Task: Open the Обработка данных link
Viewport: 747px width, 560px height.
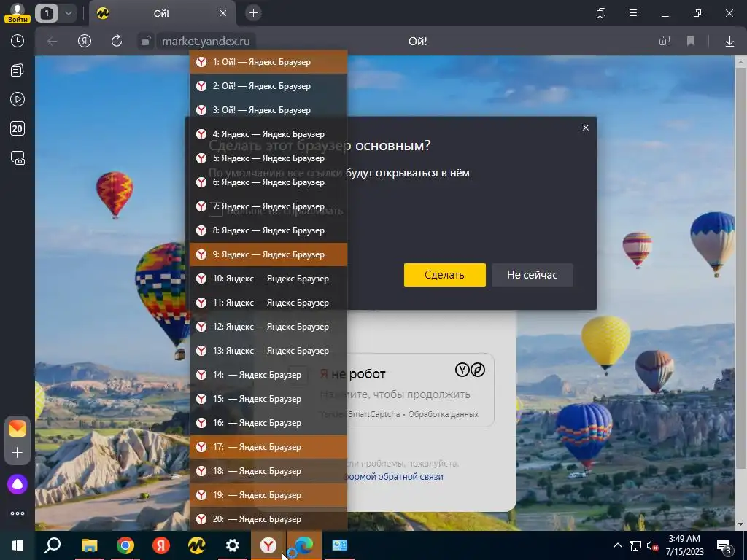Action: (x=443, y=414)
